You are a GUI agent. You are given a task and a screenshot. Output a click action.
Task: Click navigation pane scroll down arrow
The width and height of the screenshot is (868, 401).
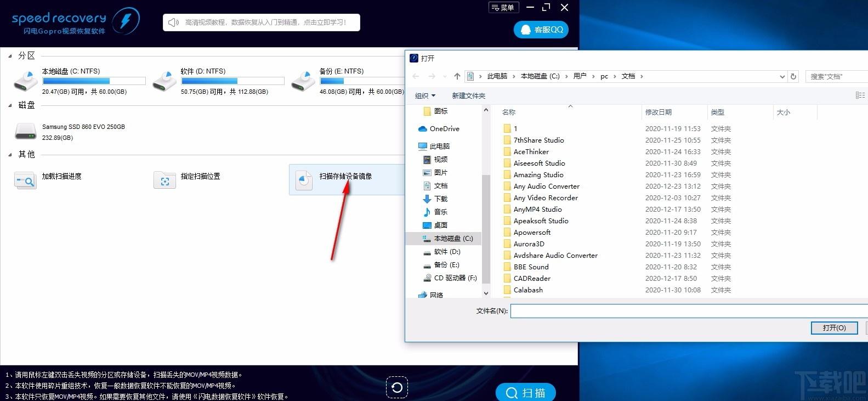pos(486,293)
